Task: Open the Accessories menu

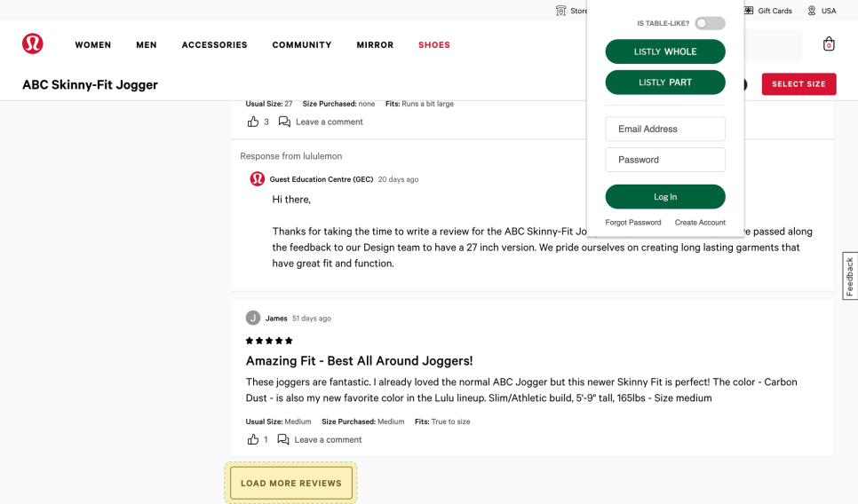Action: click(214, 45)
